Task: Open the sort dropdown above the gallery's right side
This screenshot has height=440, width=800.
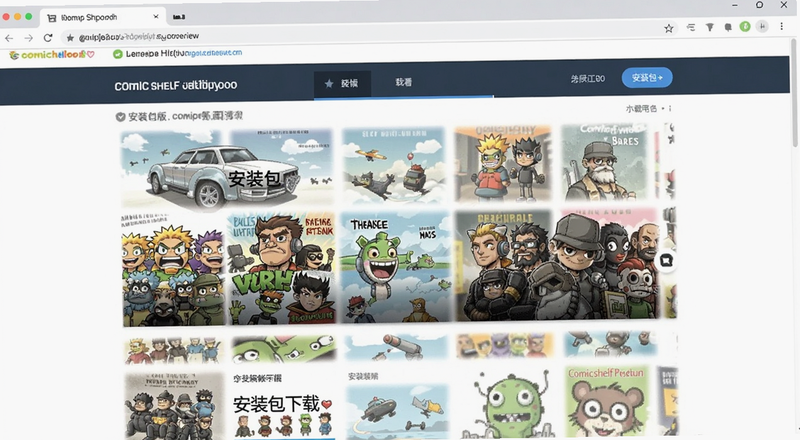Action: [642, 109]
